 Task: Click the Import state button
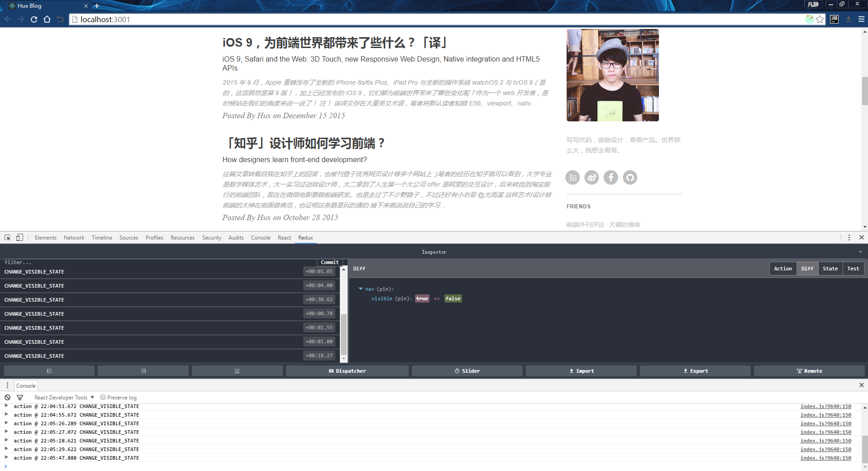pyautogui.click(x=581, y=371)
